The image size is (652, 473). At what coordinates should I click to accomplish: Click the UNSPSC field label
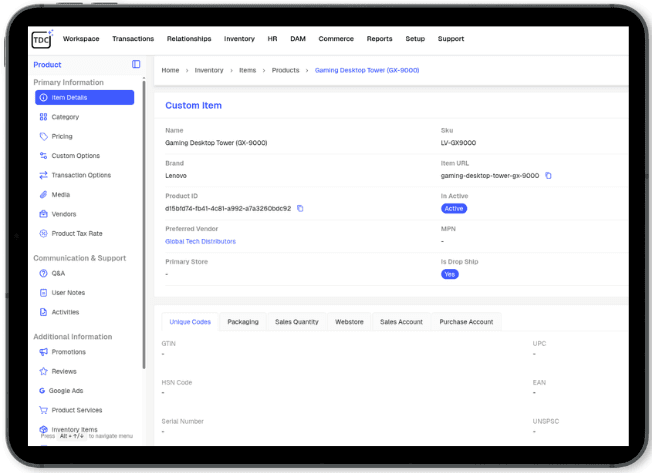coord(546,421)
